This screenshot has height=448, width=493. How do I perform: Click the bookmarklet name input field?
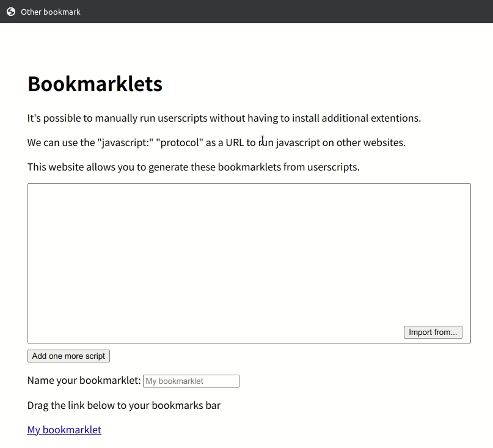pyautogui.click(x=191, y=381)
